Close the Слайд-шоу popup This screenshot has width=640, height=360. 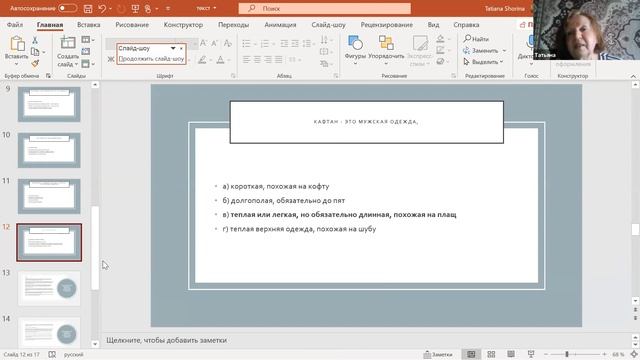(182, 48)
